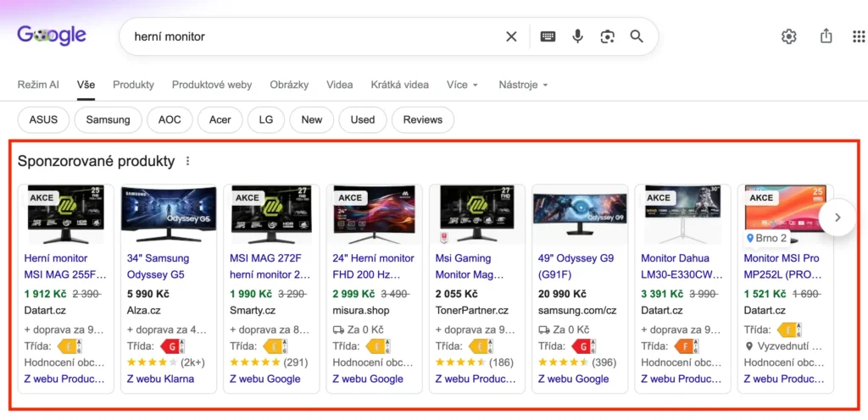Open Krátká videa tab

coord(400,86)
